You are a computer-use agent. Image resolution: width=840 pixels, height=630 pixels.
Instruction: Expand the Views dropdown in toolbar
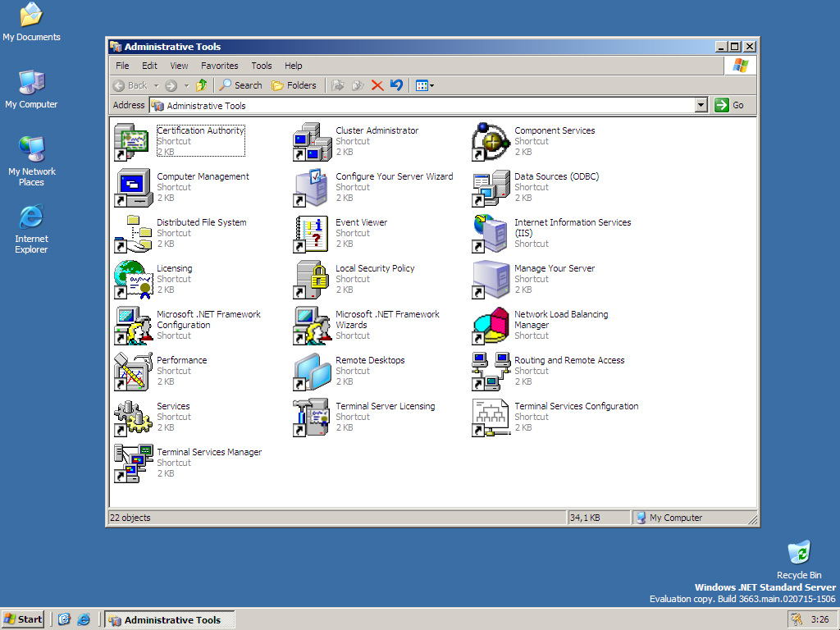[x=432, y=85]
